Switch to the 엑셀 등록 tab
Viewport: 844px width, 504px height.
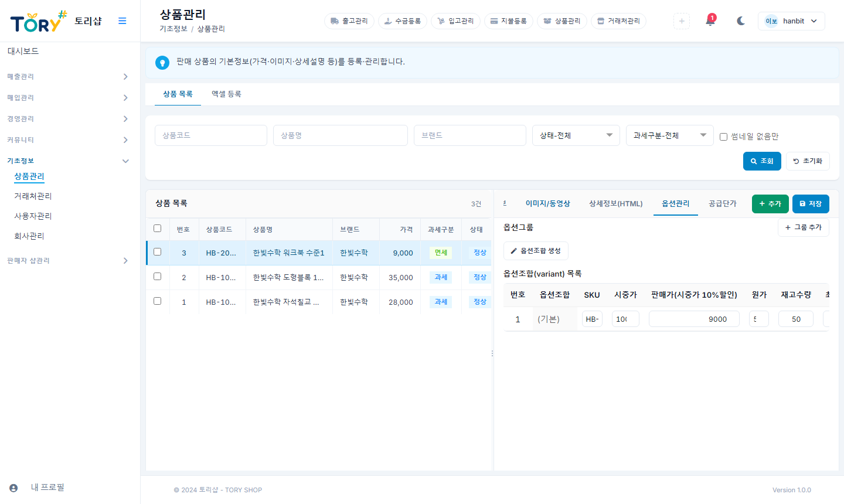(226, 94)
